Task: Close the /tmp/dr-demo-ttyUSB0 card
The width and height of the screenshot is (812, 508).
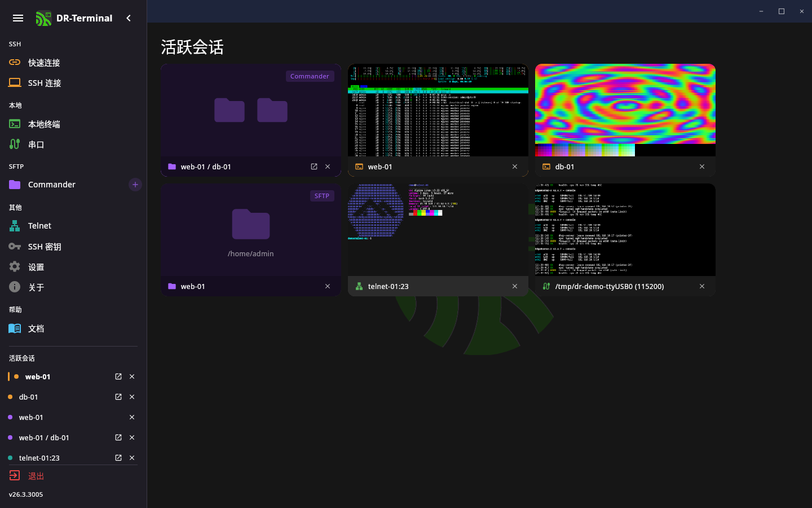Action: click(702, 286)
